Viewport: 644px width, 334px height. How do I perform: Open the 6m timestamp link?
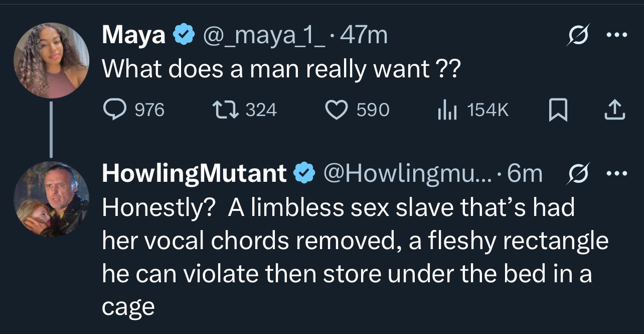click(525, 174)
